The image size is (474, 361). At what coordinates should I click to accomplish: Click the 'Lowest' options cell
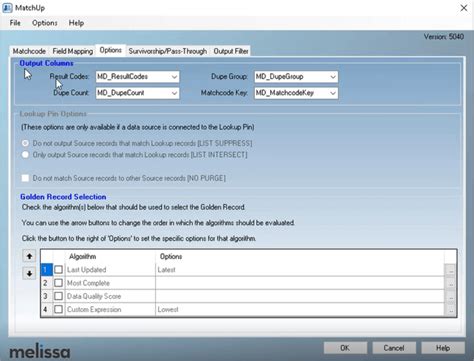[300, 310]
